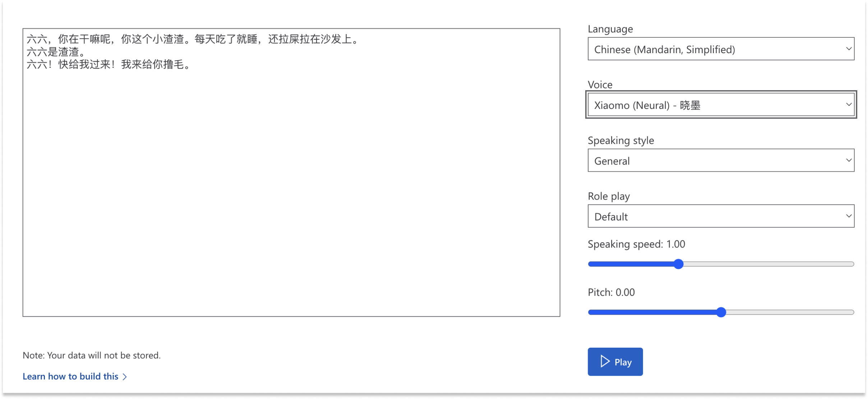The height and width of the screenshot is (399, 868).
Task: Open the Learn how to build this link
Action: tap(70, 376)
